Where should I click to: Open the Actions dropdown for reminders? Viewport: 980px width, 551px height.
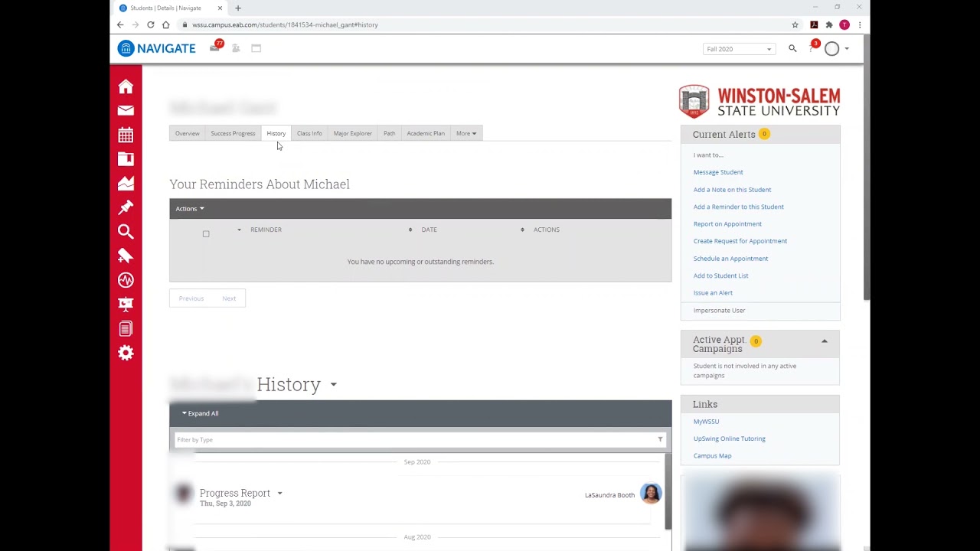pyautogui.click(x=190, y=209)
